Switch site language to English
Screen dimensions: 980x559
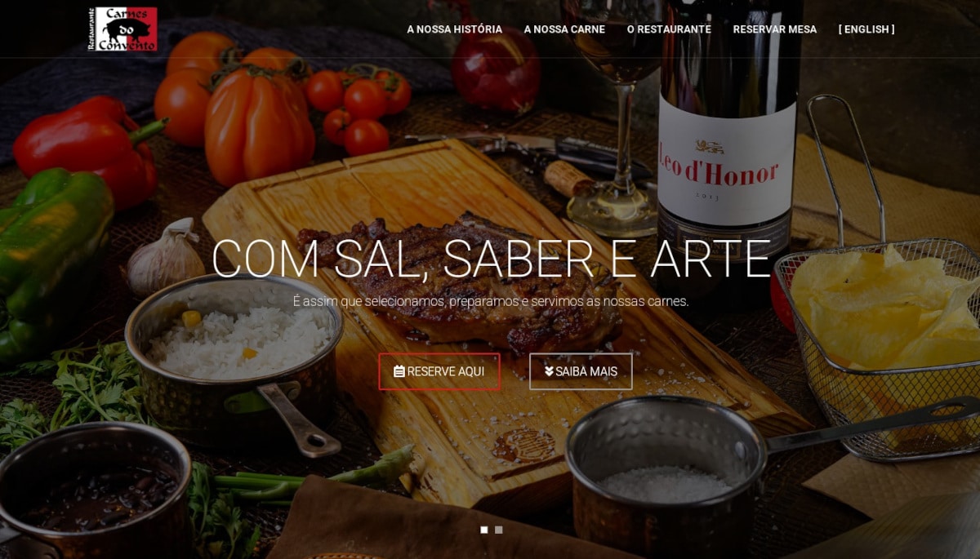pyautogui.click(x=866, y=29)
